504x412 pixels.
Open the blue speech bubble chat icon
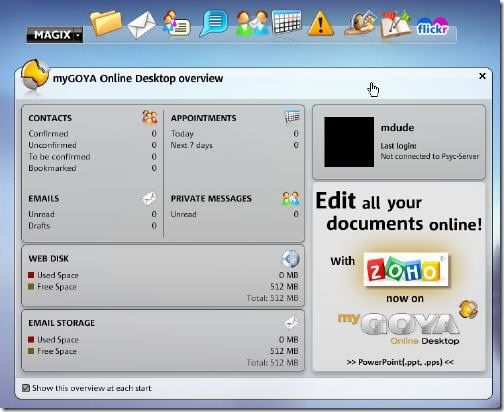[214, 23]
